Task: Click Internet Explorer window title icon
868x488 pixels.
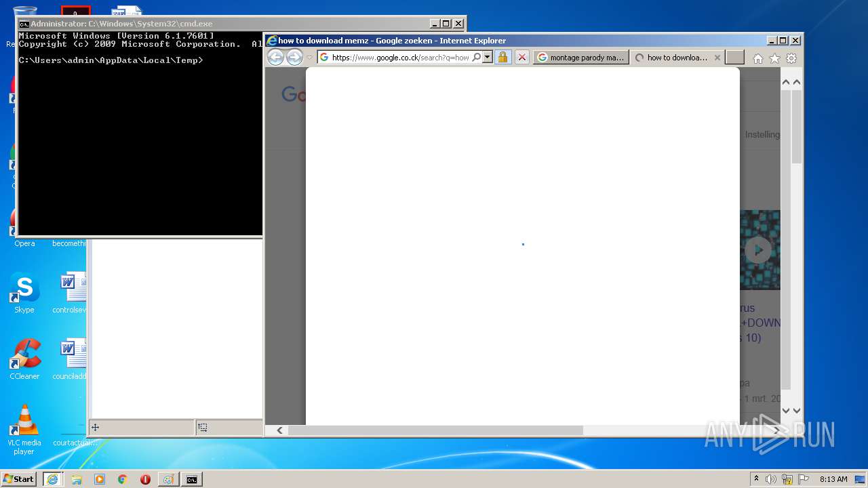Action: [x=271, y=41]
